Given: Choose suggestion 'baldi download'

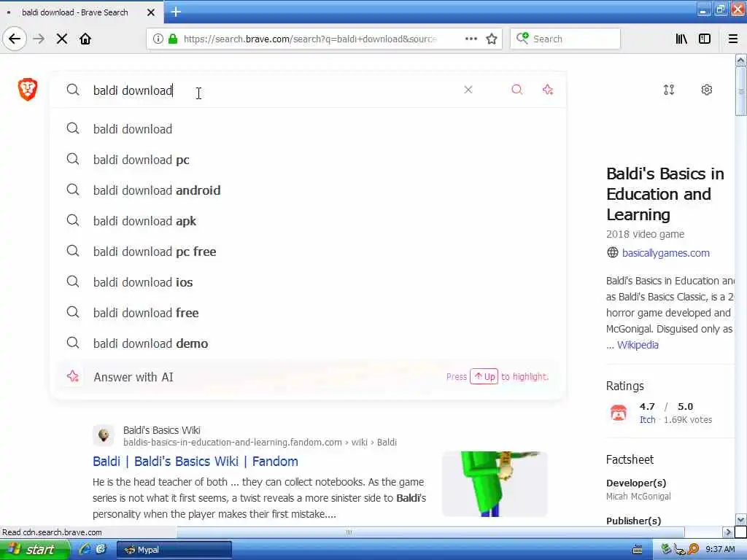Looking at the screenshot, I should [x=309, y=129].
